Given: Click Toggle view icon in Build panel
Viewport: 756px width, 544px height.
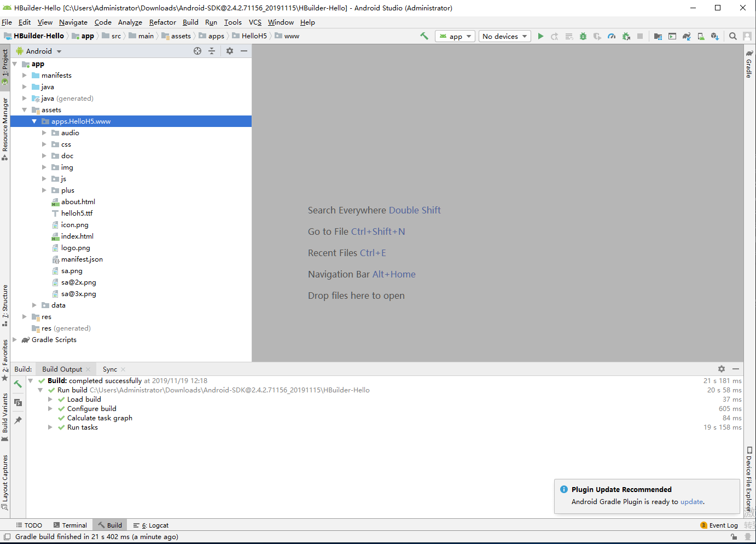Looking at the screenshot, I should pyautogui.click(x=18, y=402).
